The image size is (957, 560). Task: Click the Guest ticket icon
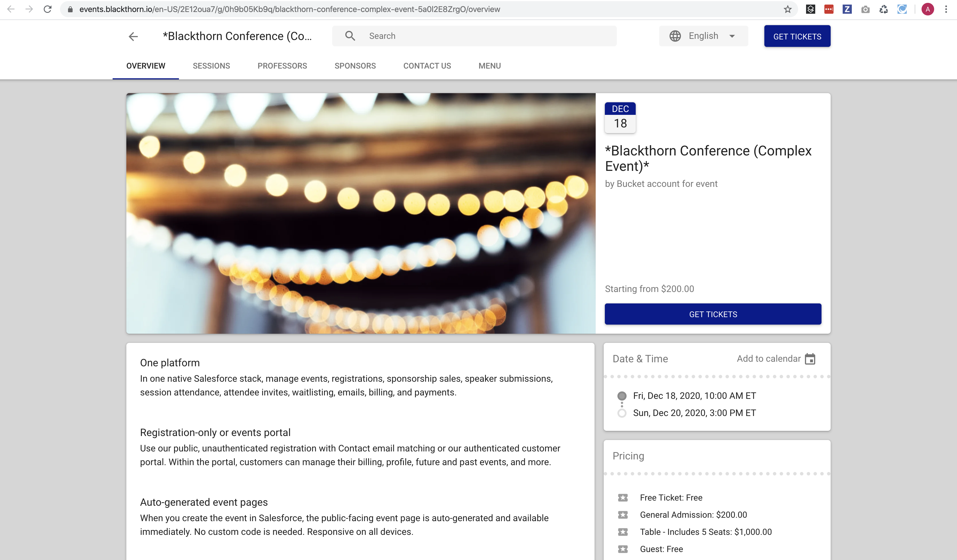623,549
